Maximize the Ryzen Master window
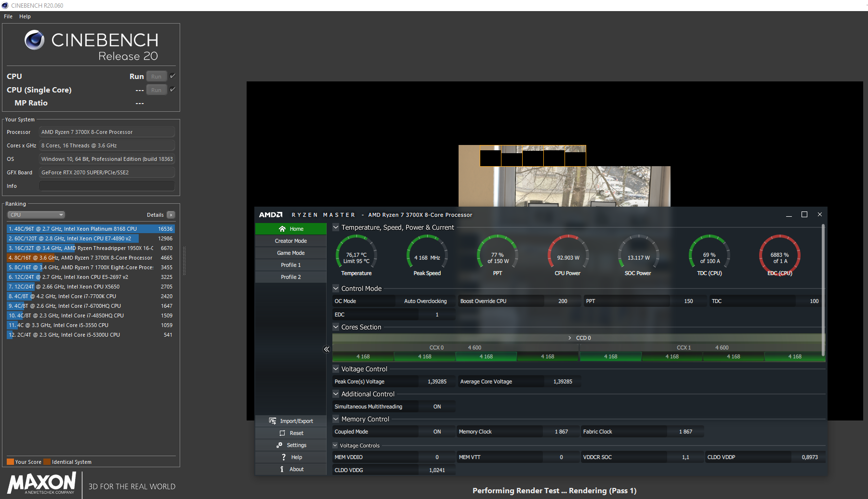Viewport: 868px width, 499px height. coord(804,214)
